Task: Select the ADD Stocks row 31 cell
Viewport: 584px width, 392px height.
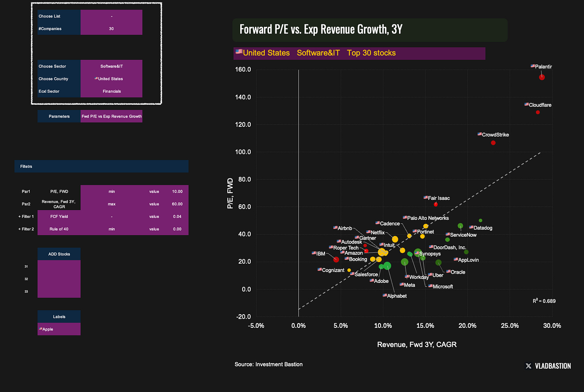Action: coord(59,266)
